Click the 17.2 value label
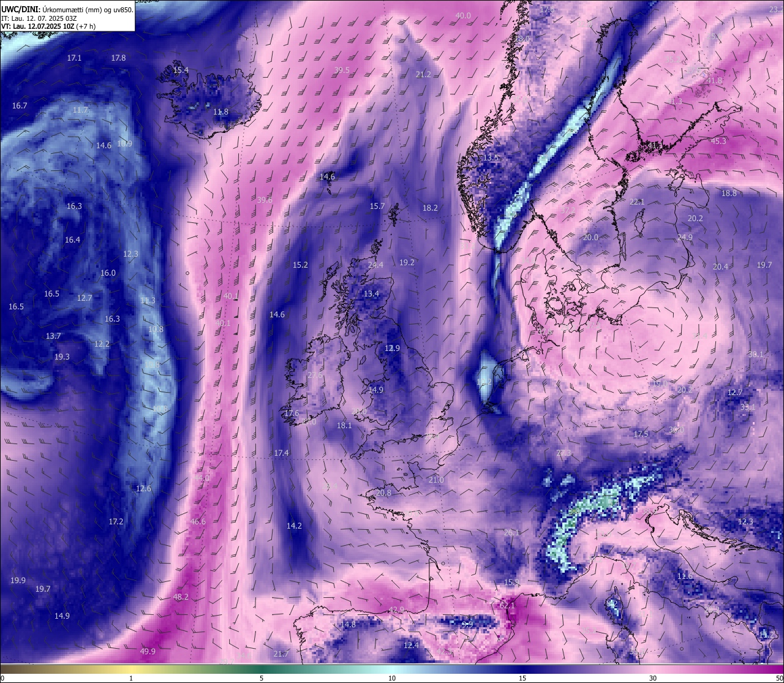Image resolution: width=784 pixels, height=683 pixels. [116, 521]
